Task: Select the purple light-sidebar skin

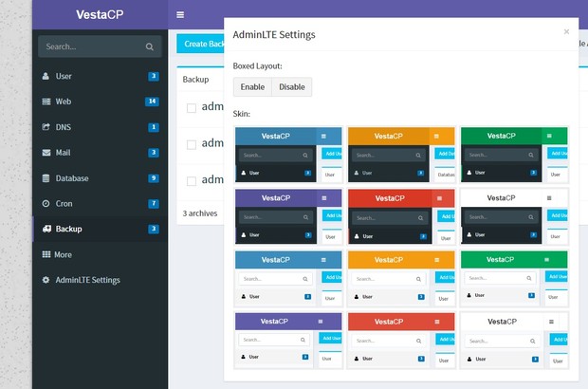Action: 288,341
